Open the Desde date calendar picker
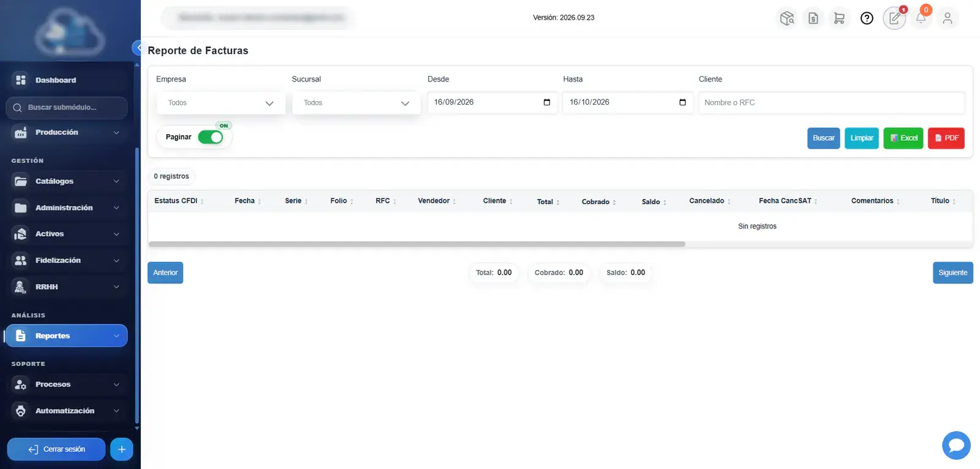The height and width of the screenshot is (469, 980). point(547,102)
